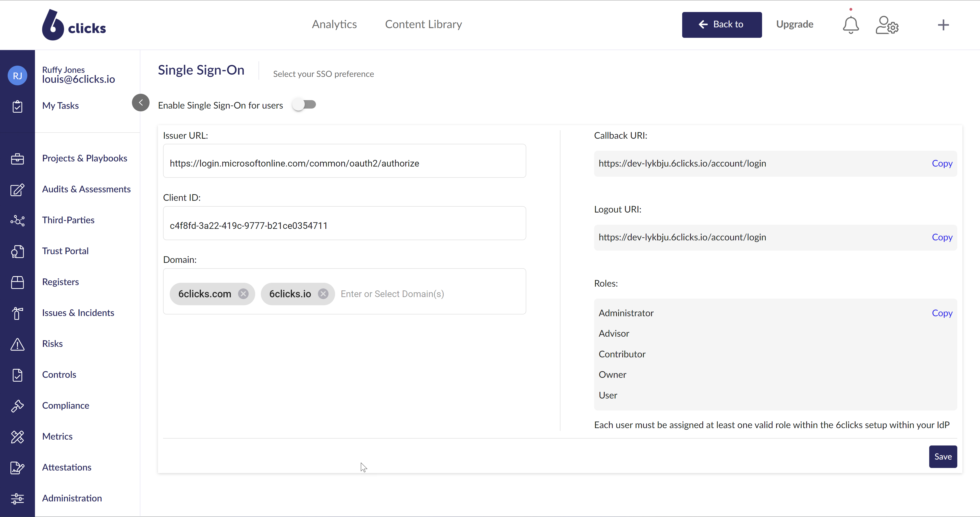Click the 6clicks logo
The width and height of the screenshot is (980, 517).
point(74,25)
